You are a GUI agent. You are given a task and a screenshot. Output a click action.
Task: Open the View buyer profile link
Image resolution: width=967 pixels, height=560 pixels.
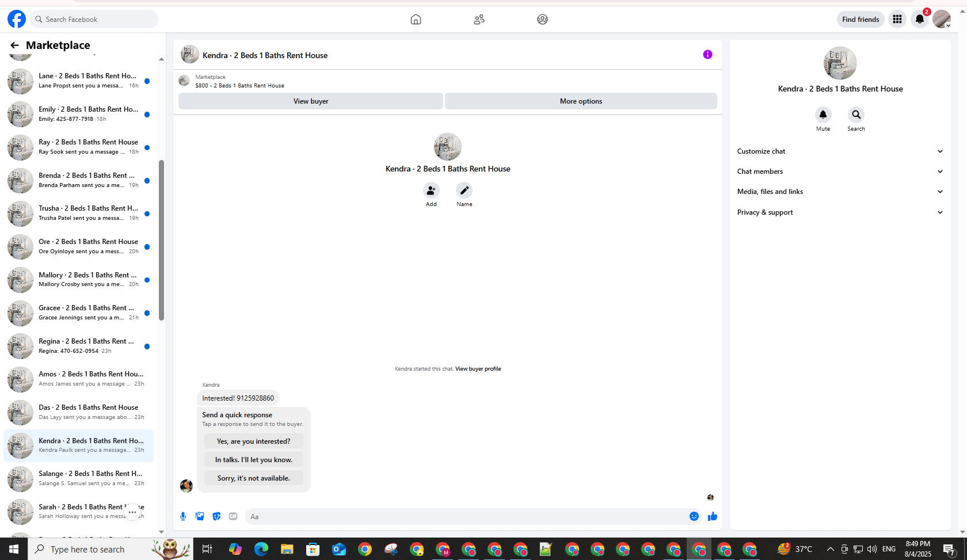(x=478, y=369)
